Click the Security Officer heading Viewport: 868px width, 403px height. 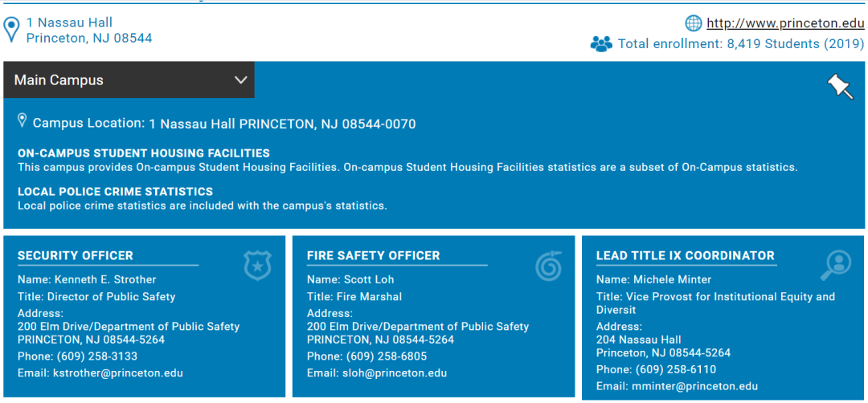pyautogui.click(x=76, y=256)
